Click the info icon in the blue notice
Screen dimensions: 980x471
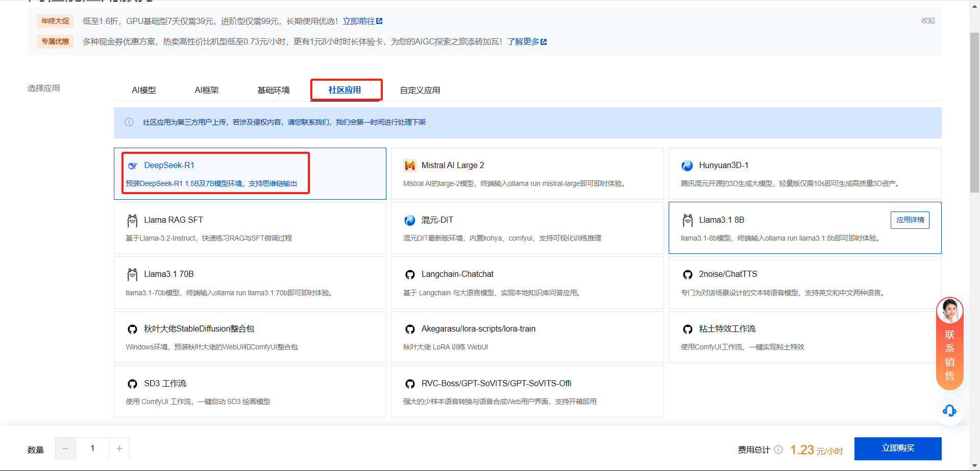[129, 122]
